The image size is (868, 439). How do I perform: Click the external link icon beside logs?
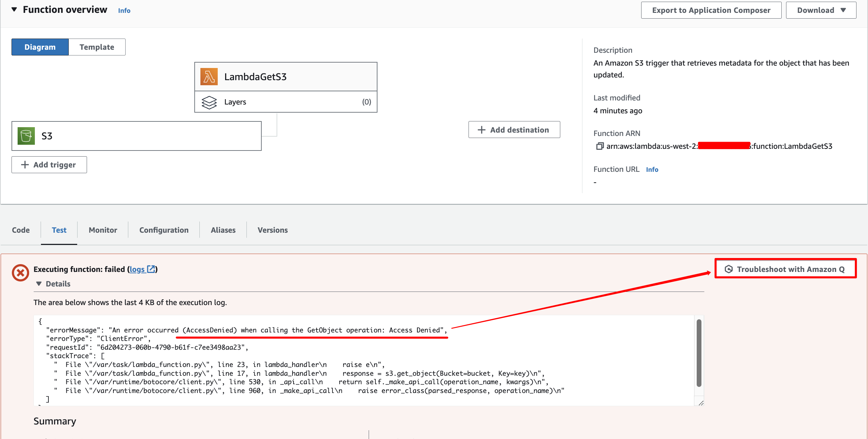click(151, 269)
